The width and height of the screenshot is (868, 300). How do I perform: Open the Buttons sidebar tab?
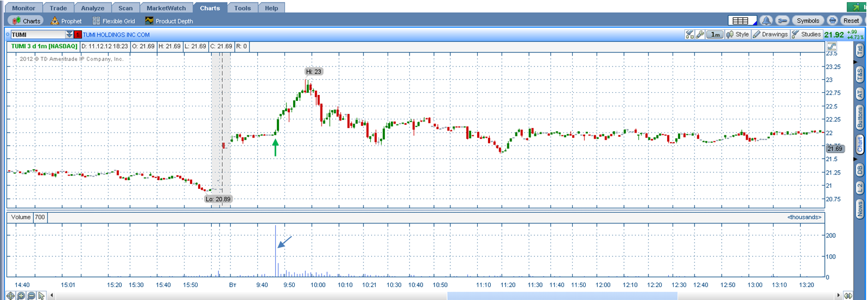coord(860,117)
